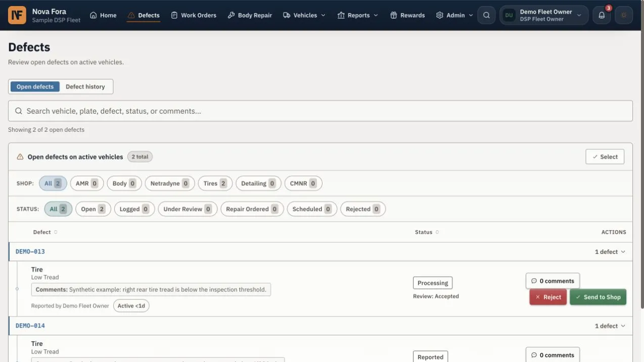Click the 2 total count badge

(140, 157)
